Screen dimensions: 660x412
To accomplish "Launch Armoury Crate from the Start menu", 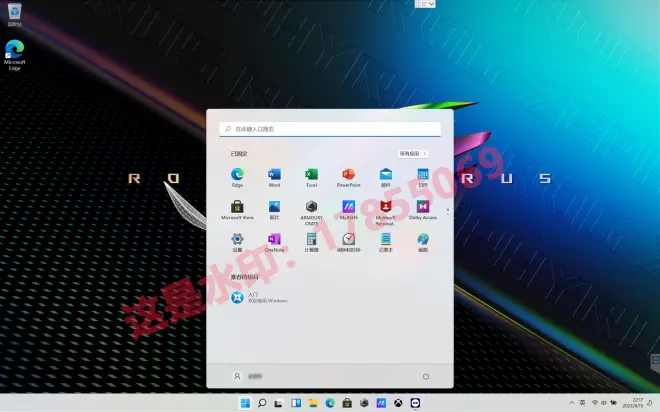I will (311, 208).
